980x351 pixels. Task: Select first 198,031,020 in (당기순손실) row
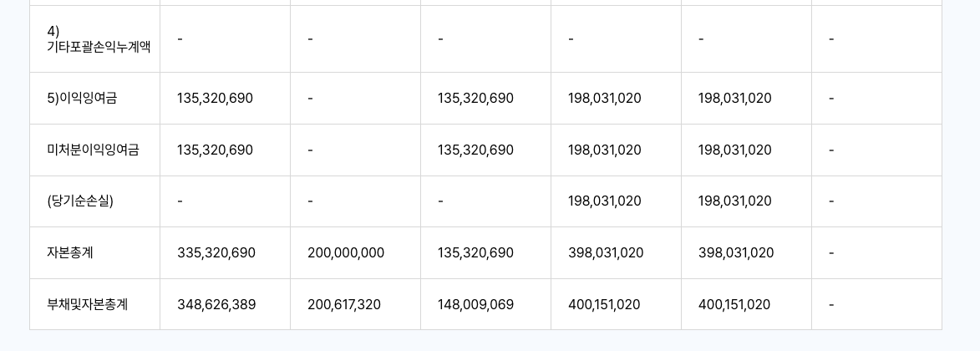pyautogui.click(x=605, y=201)
